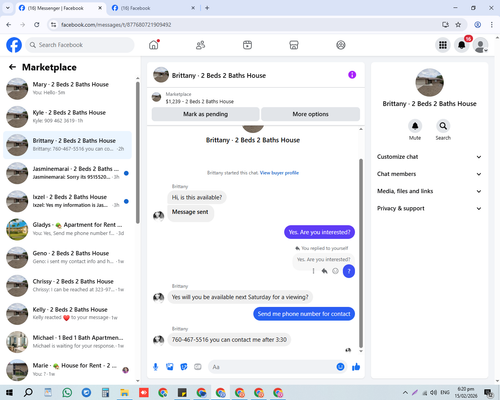Click the voice clip microphone icon

pos(155,367)
